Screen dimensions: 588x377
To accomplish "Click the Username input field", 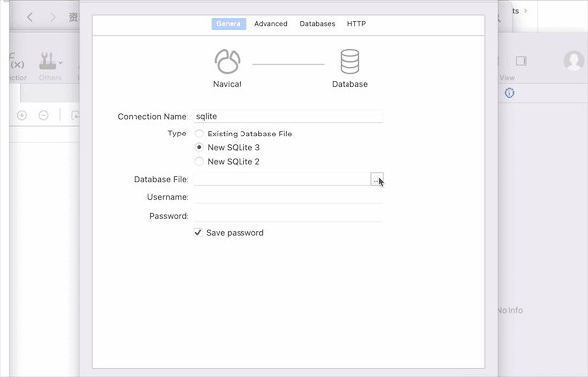I will pyautogui.click(x=289, y=197).
